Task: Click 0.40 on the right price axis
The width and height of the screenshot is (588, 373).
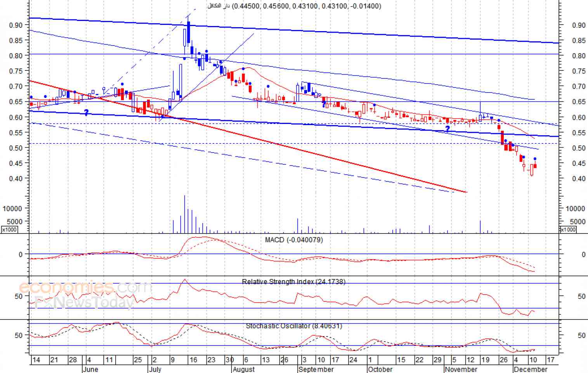Action: 579,179
